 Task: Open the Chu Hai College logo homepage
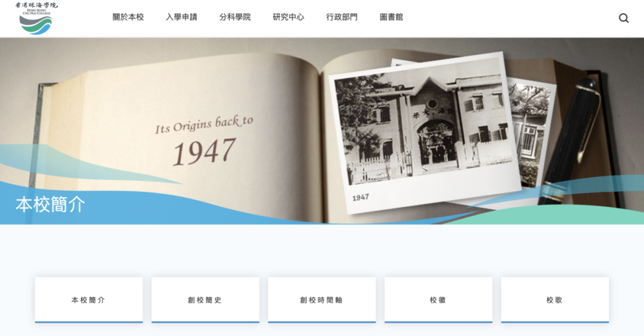[36, 18]
